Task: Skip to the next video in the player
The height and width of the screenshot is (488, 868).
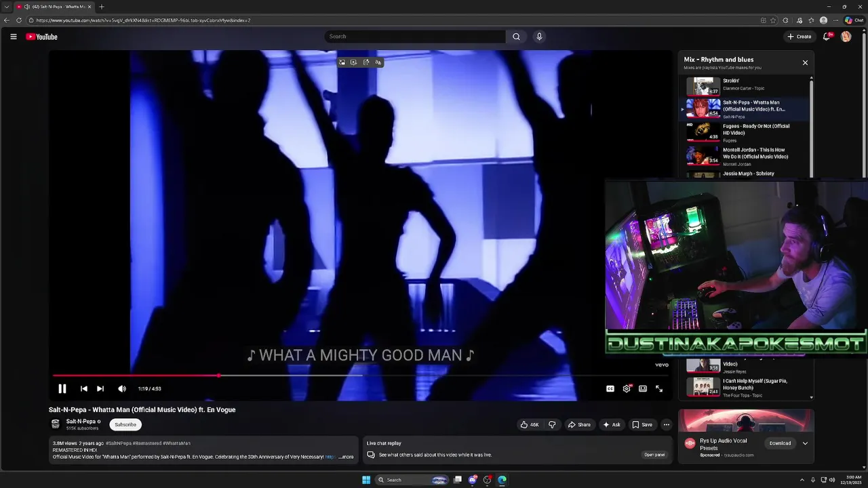Action: [100, 388]
